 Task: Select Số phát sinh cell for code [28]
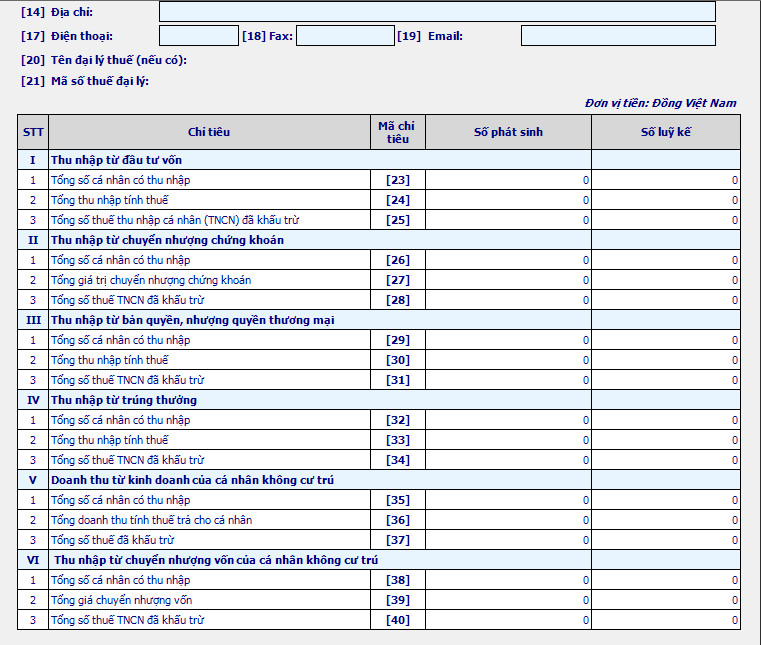coord(508,300)
